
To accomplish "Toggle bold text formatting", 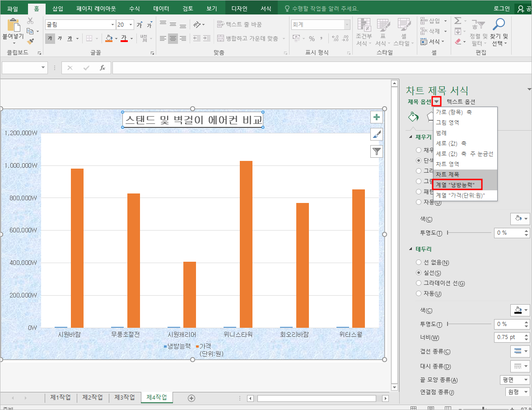I will coord(50,38).
